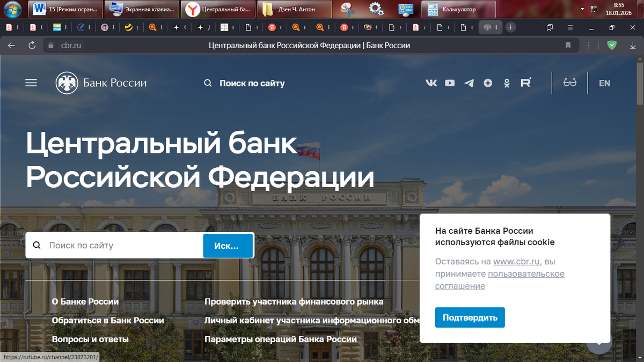Click magnifier icon inside search box

click(37, 246)
